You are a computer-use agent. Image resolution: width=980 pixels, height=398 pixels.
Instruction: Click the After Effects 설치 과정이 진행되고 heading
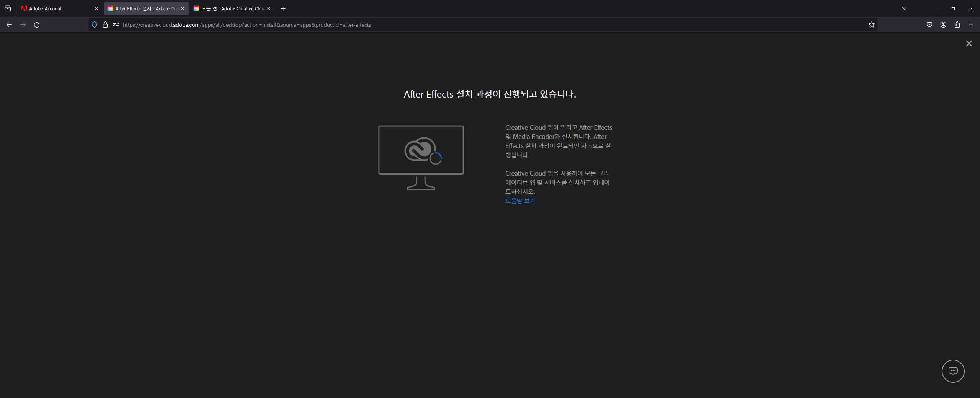click(x=490, y=94)
